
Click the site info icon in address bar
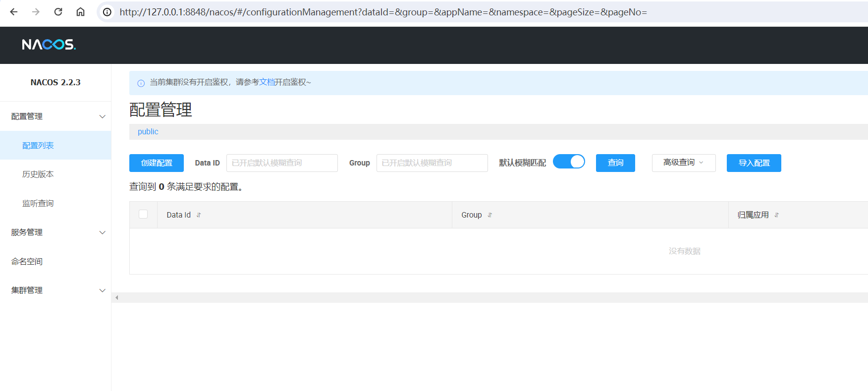pyautogui.click(x=107, y=12)
